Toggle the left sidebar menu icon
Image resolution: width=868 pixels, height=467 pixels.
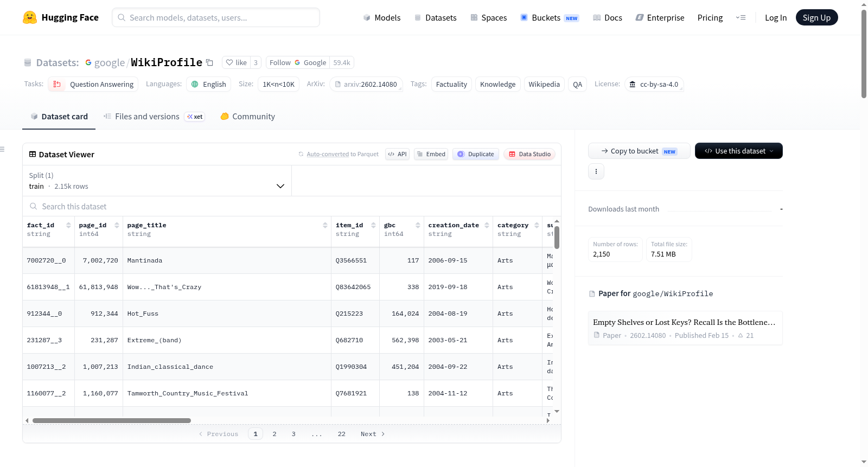[x=3, y=149]
